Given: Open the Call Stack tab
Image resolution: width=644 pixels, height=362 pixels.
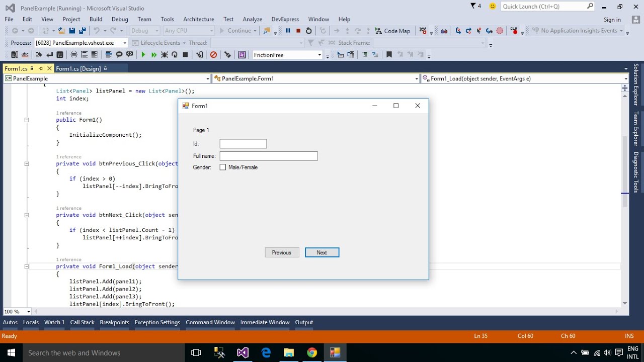Looking at the screenshot, I should [x=83, y=322].
